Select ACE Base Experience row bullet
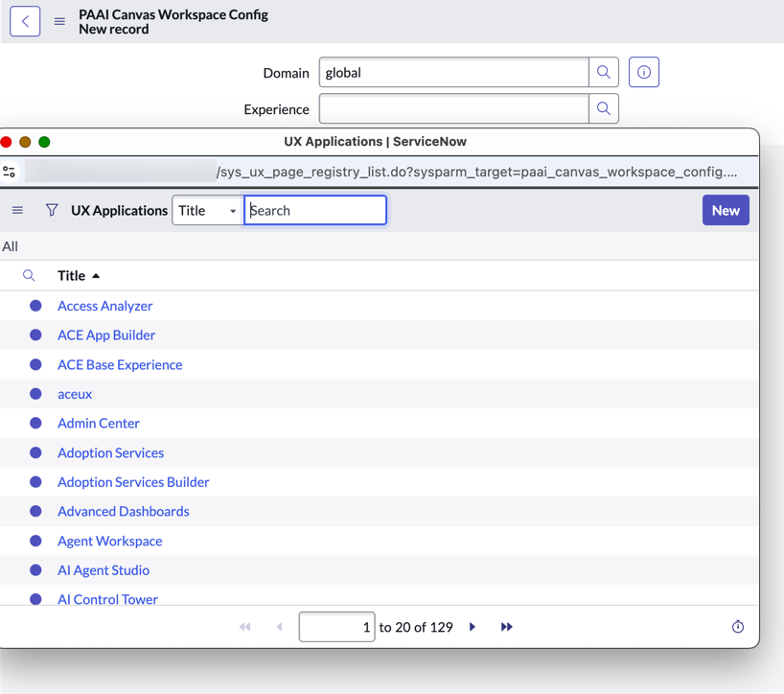Viewport: 784px width, 694px height. click(x=35, y=364)
